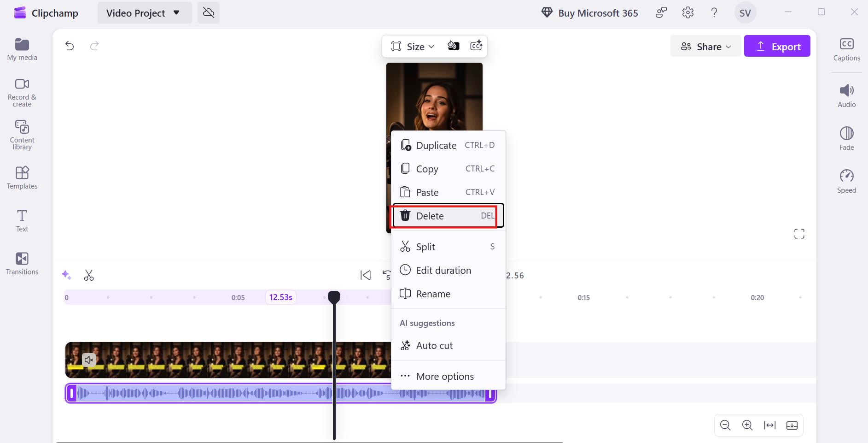
Task: Click the undo arrow
Action: pos(70,46)
